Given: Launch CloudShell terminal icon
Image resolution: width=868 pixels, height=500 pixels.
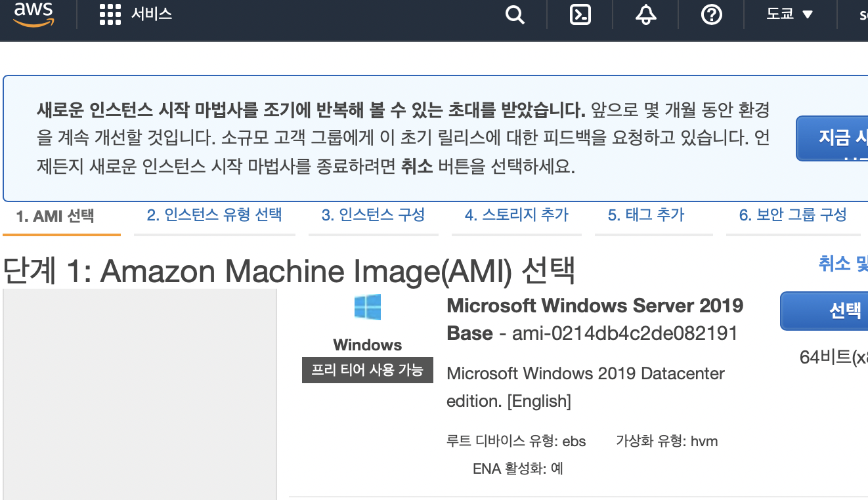Looking at the screenshot, I should click(580, 14).
